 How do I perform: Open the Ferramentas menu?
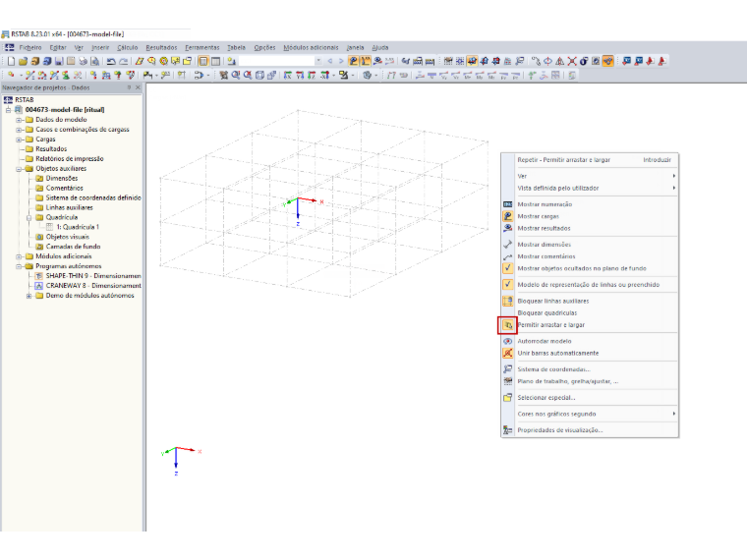202,47
